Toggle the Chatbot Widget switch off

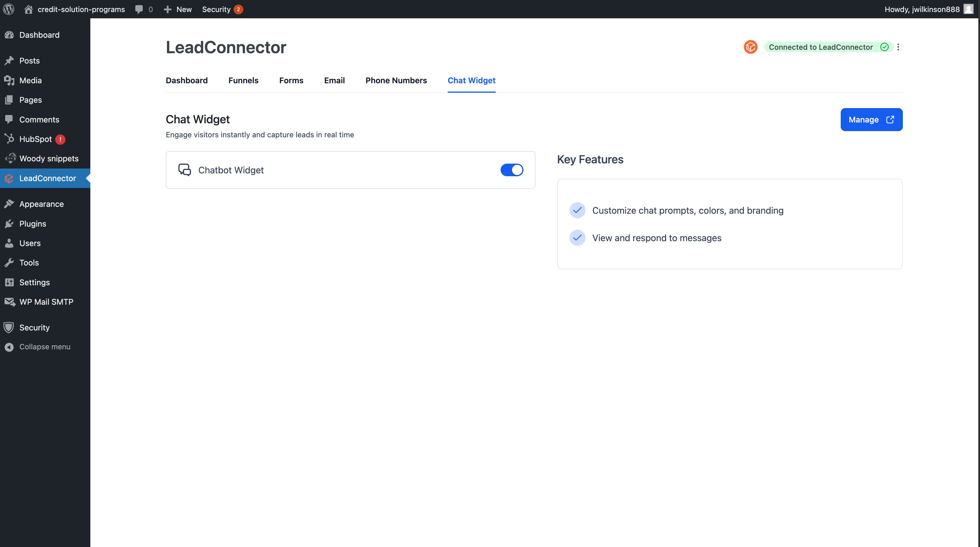tap(511, 170)
